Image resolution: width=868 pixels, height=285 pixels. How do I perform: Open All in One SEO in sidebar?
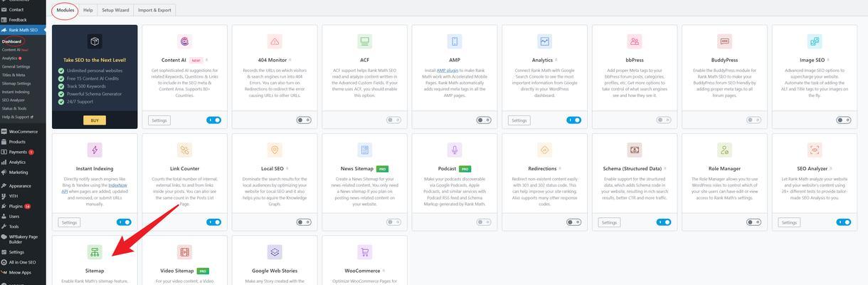coord(23,262)
